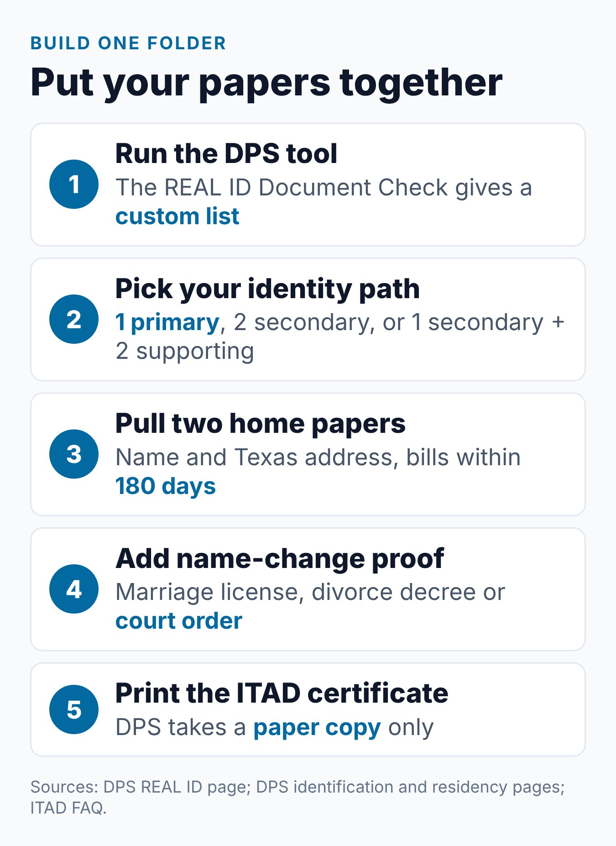
Task: Click the "Sources:" footnote text
Action: coord(298,797)
